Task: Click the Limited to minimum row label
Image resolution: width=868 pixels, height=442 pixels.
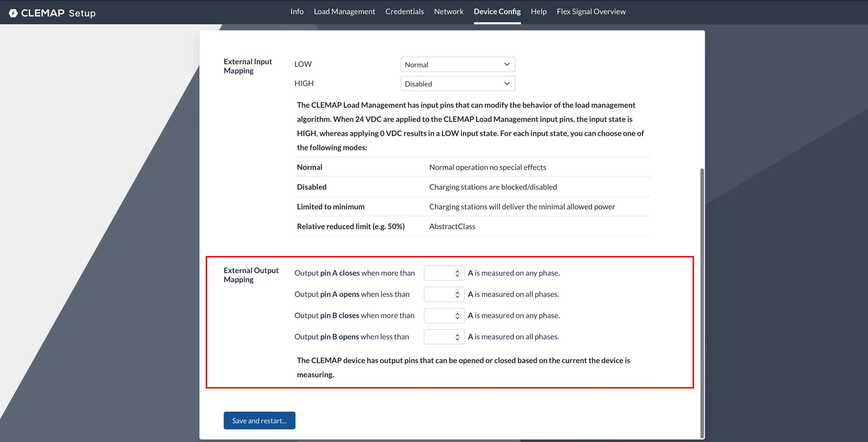Action: tap(331, 207)
